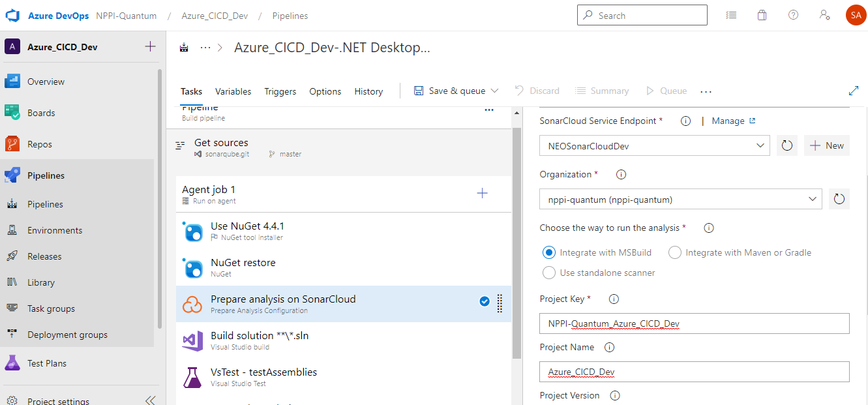This screenshot has width=868, height=405.
Task: Switch to the Options tab
Action: click(x=325, y=91)
